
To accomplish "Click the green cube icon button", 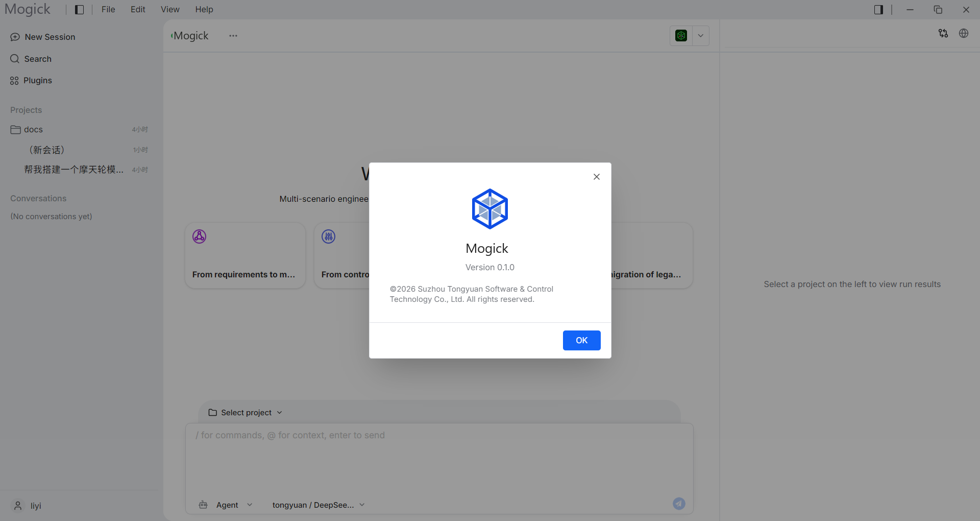I will click(x=681, y=36).
